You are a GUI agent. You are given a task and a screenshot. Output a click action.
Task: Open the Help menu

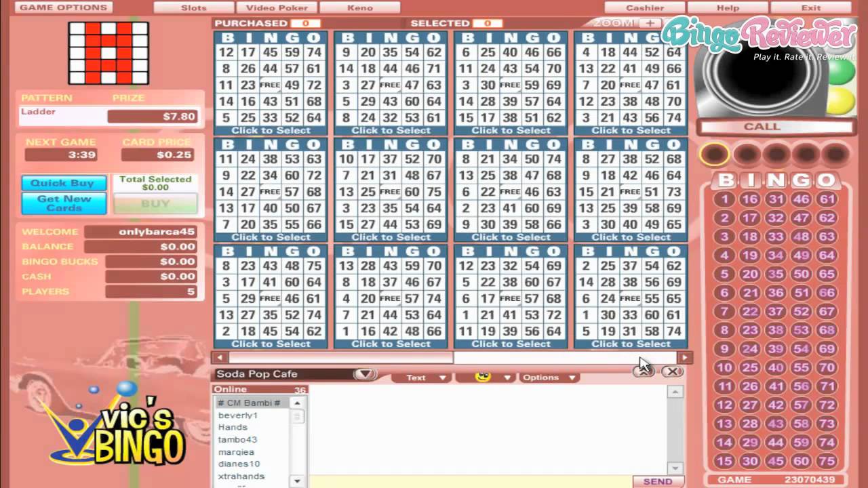(x=728, y=7)
